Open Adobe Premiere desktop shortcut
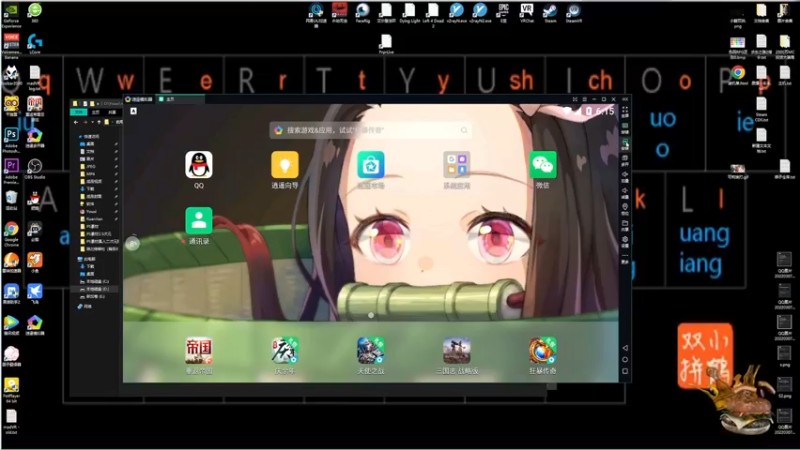The height and width of the screenshot is (450, 800). [x=11, y=171]
